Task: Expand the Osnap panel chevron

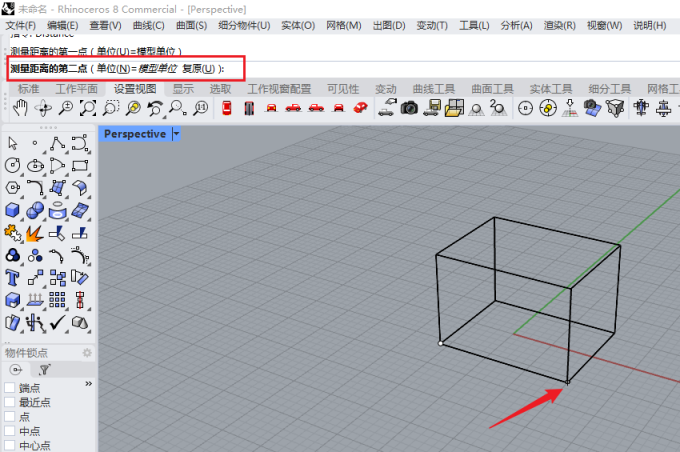Action: click(89, 383)
